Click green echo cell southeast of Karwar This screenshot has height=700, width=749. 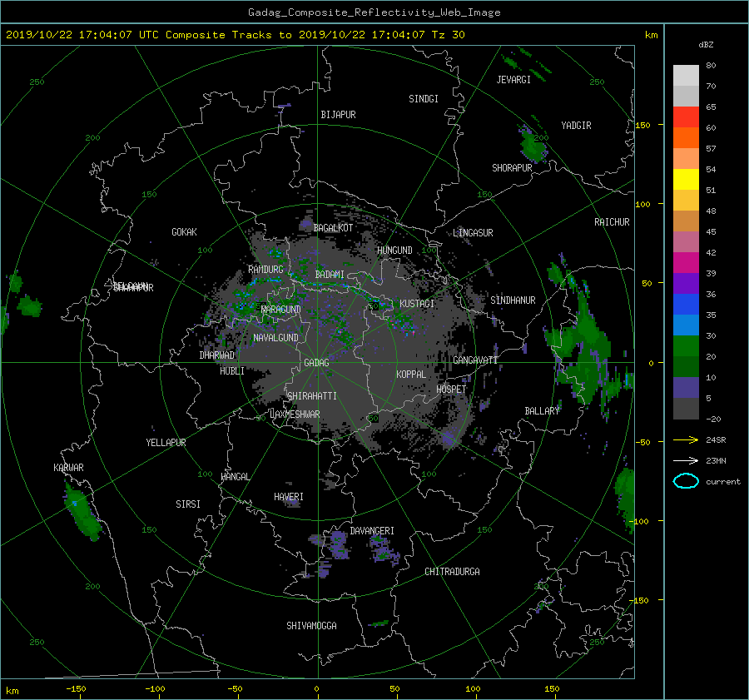[82, 512]
